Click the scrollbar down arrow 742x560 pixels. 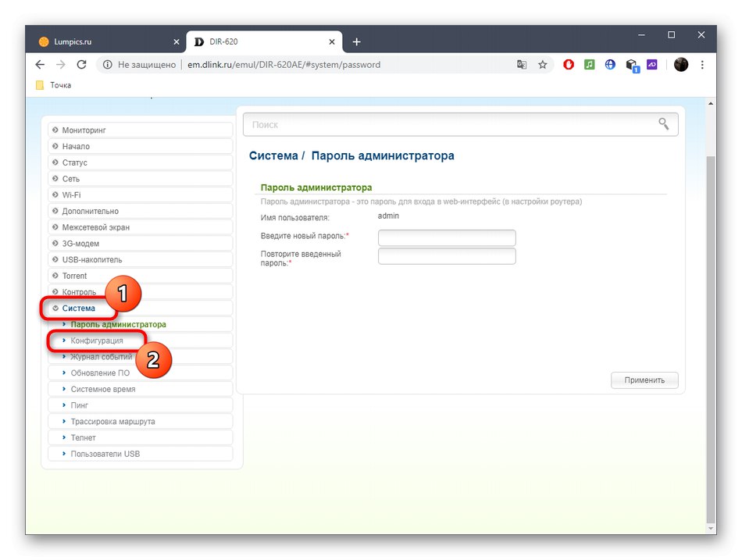[x=710, y=528]
